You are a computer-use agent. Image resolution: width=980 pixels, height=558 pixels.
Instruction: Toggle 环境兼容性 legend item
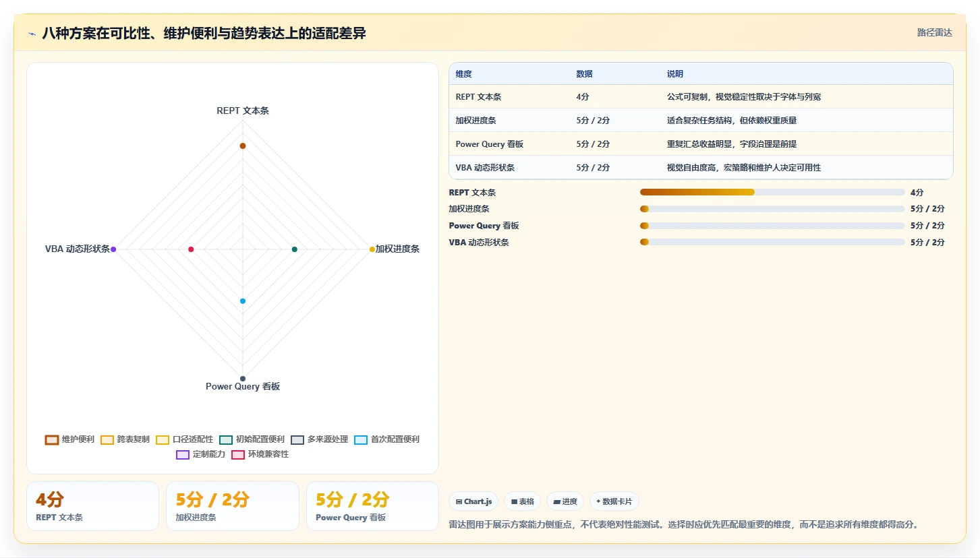[x=260, y=454]
